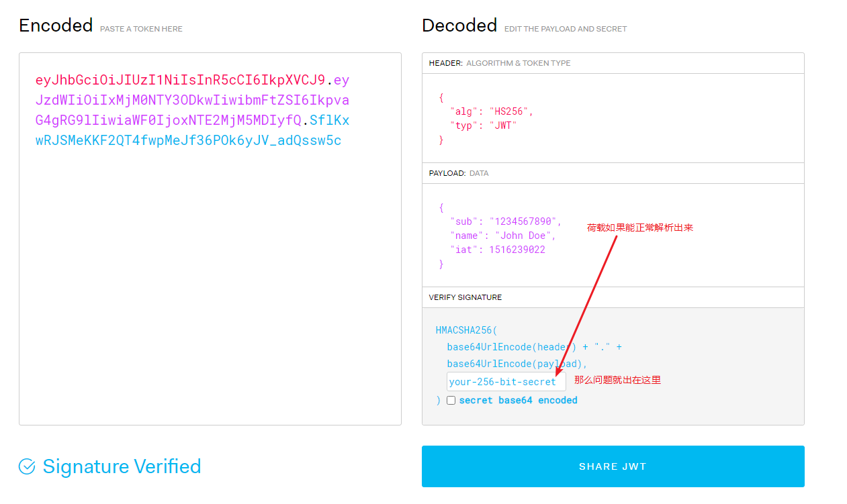Click the Signature Verified checkmark icon
This screenshot has height=504, width=847.
click(26, 466)
